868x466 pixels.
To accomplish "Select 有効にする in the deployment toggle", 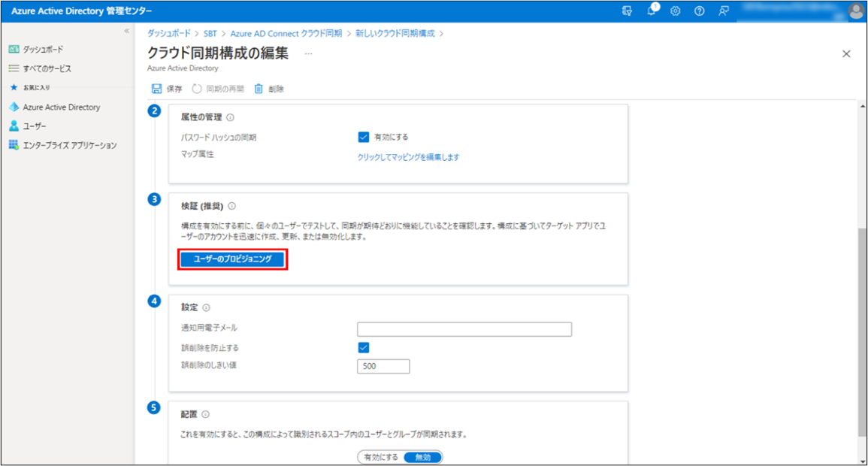I will click(x=381, y=457).
